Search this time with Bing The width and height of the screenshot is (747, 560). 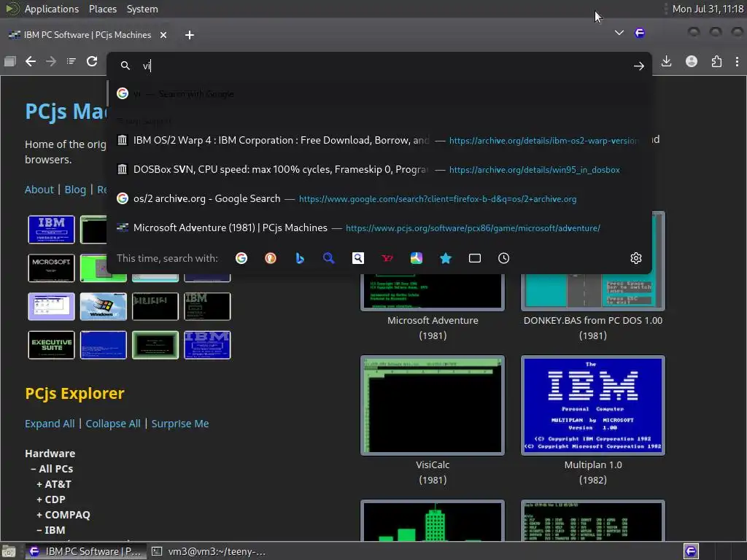coord(300,258)
